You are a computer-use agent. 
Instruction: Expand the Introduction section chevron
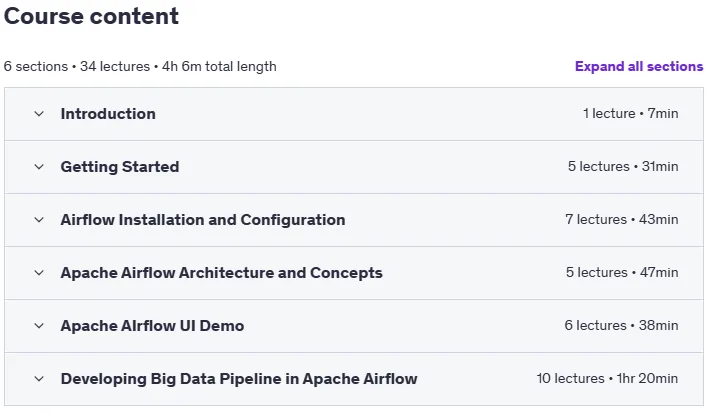[x=39, y=114]
